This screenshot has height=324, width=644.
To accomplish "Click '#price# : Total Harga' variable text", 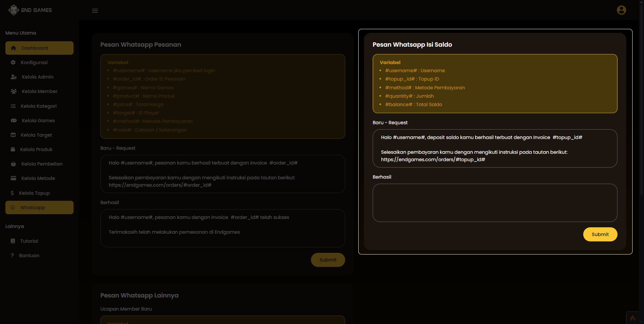I will pyautogui.click(x=138, y=104).
